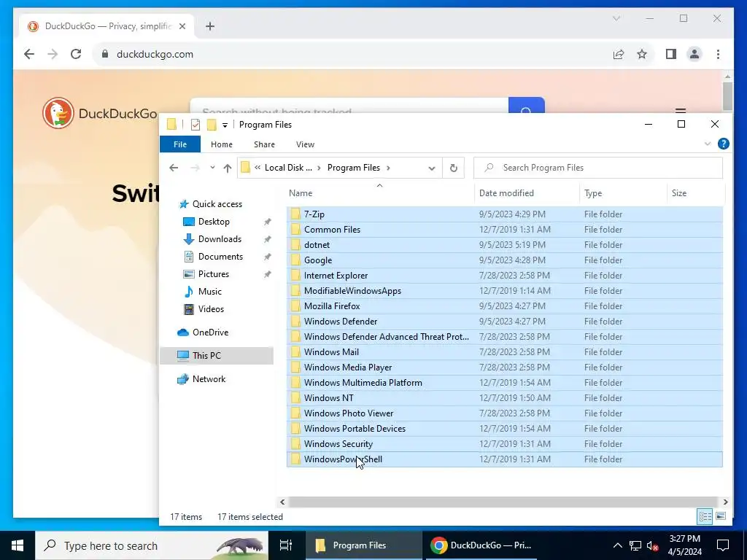The width and height of the screenshot is (747, 560).
Task: Expand the Explorer ribbon chevron
Action: point(708,144)
